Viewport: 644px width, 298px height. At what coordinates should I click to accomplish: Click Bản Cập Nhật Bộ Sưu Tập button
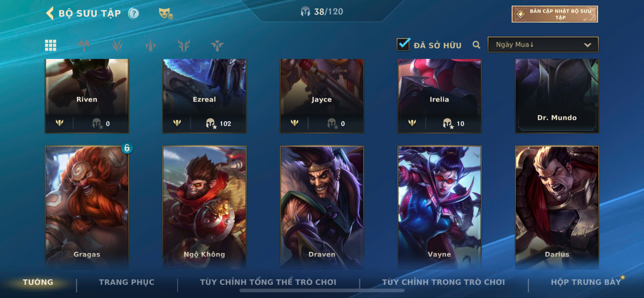coord(554,14)
